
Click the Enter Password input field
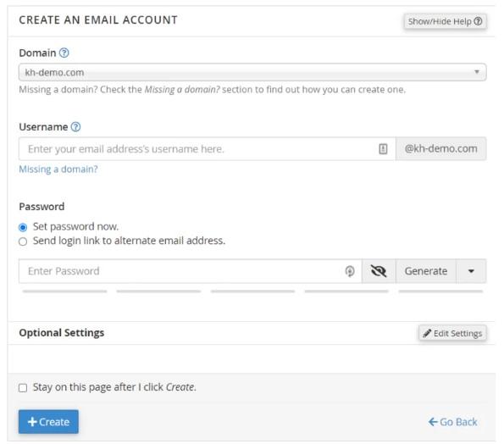click(191, 271)
